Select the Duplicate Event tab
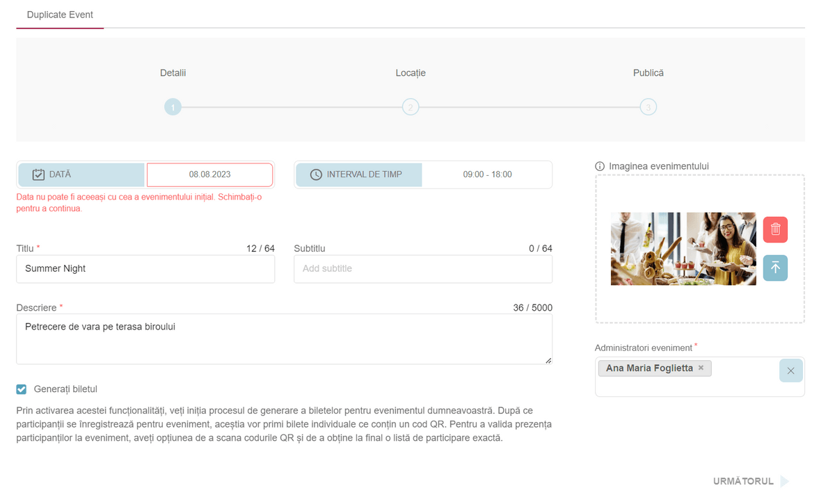This screenshot has height=504, width=835. click(x=60, y=15)
